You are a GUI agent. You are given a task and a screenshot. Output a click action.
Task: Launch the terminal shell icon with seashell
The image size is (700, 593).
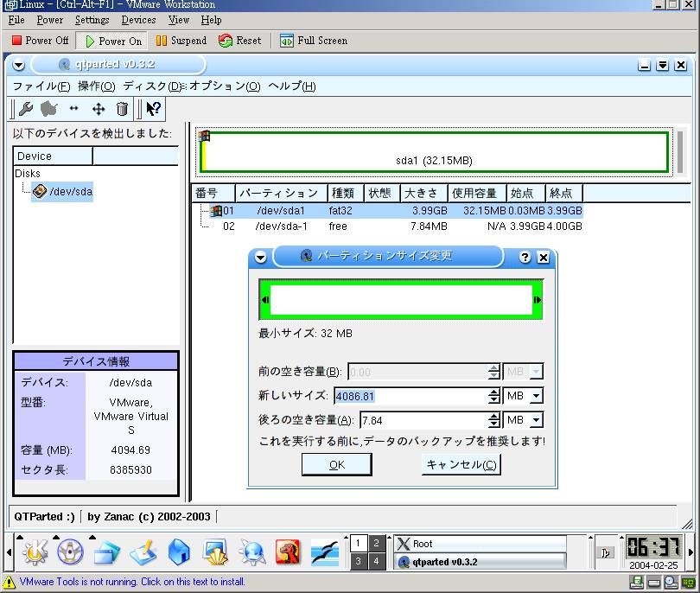point(215,552)
